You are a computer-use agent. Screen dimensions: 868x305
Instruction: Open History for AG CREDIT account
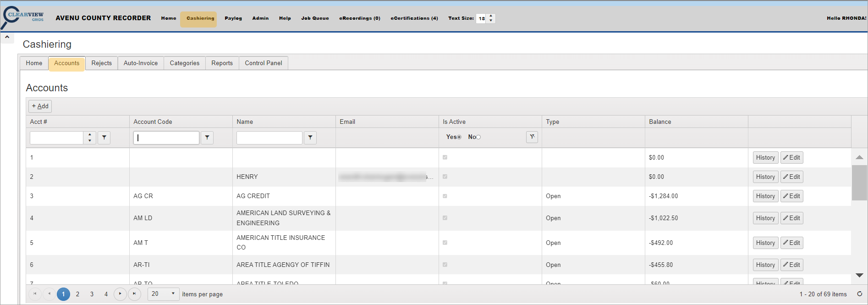[765, 196]
